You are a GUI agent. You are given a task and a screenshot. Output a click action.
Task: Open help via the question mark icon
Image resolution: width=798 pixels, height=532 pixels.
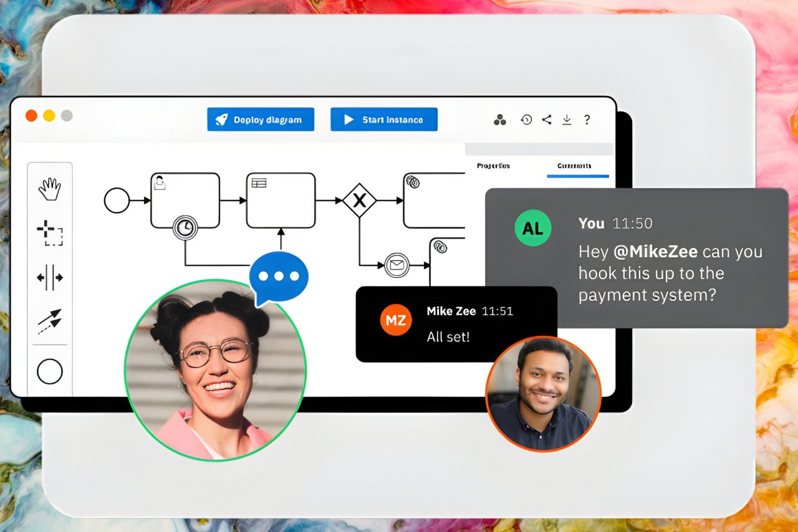tap(587, 120)
